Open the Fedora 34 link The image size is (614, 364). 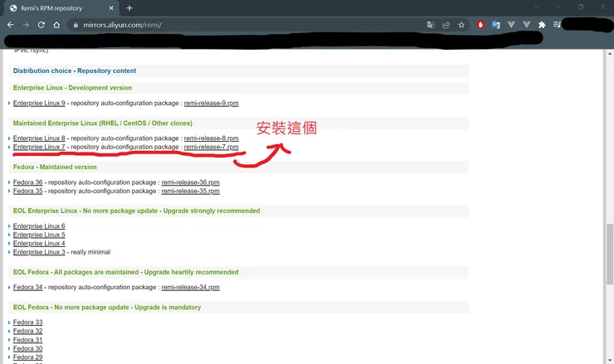28,287
